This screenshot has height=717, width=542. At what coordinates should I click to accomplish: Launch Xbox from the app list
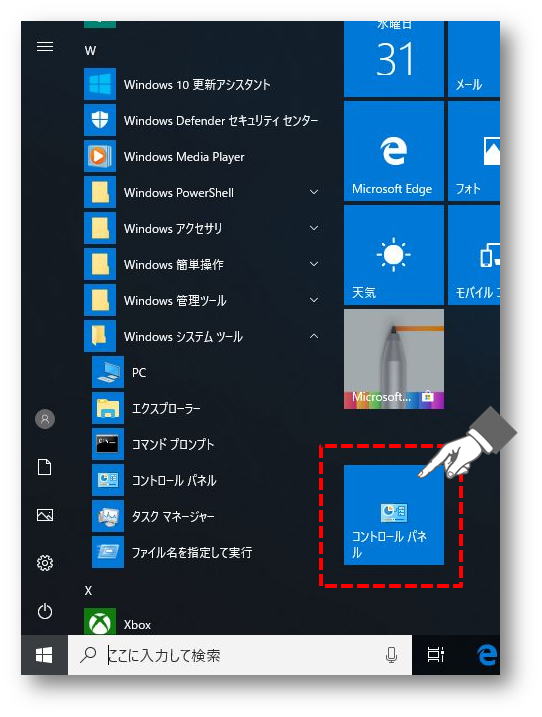click(x=202, y=623)
